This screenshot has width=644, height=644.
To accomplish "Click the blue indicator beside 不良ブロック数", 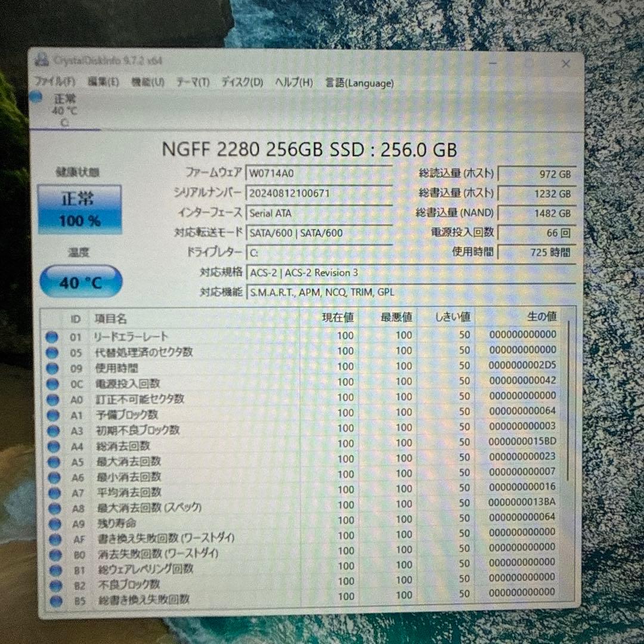I will 55,586.
